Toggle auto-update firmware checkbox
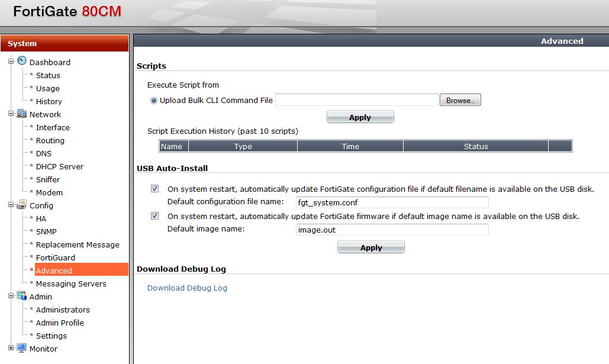The image size is (609, 364). pyautogui.click(x=154, y=215)
